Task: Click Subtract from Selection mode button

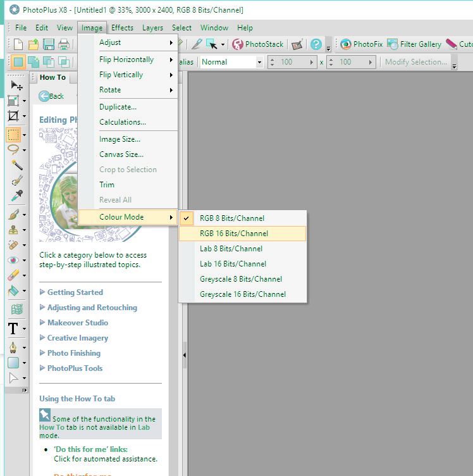Action: [x=49, y=62]
